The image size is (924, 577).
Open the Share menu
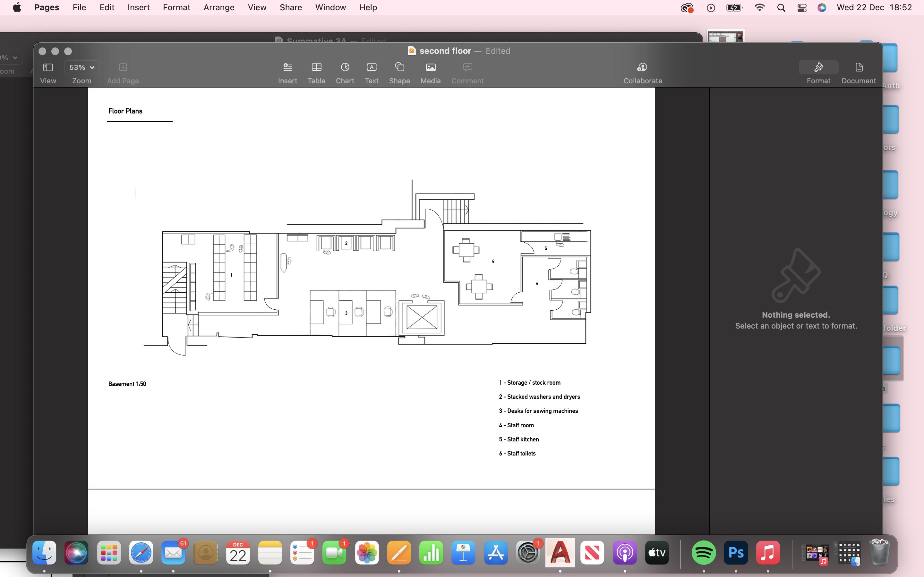click(291, 8)
